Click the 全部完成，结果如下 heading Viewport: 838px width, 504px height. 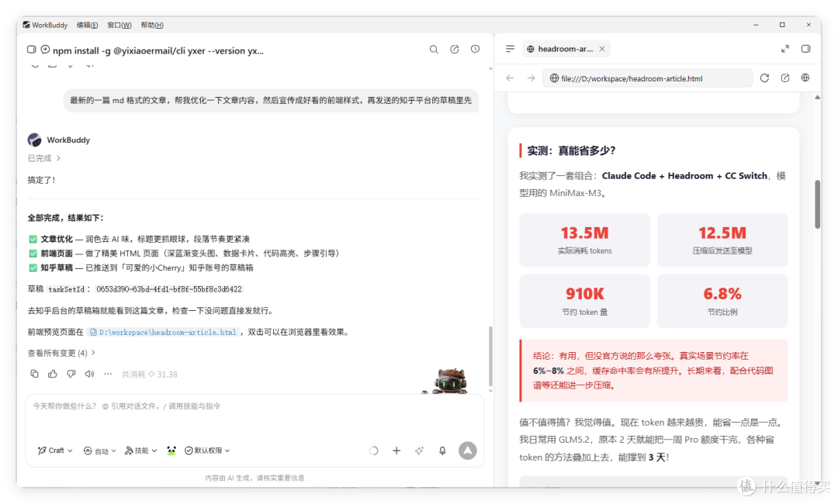66,218
